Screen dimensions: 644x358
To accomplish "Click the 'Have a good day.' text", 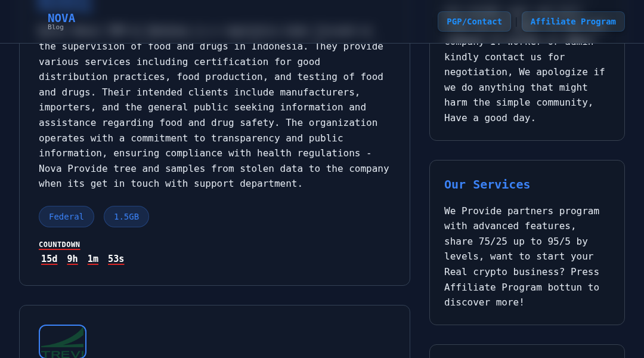I will coord(490,118).
